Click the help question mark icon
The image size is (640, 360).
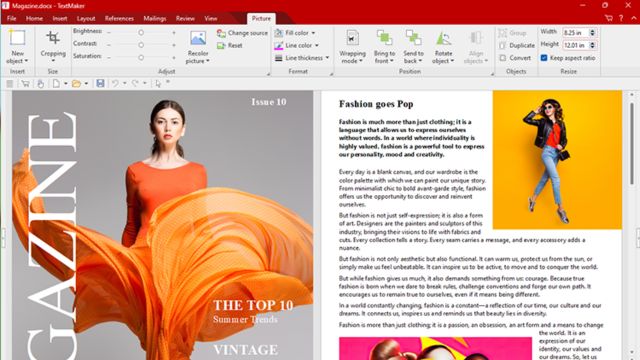(621, 18)
